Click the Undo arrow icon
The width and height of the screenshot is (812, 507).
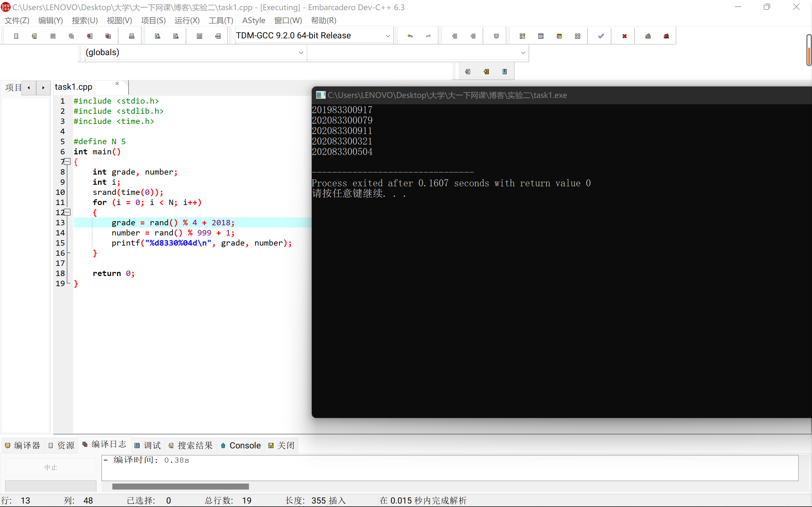point(410,36)
